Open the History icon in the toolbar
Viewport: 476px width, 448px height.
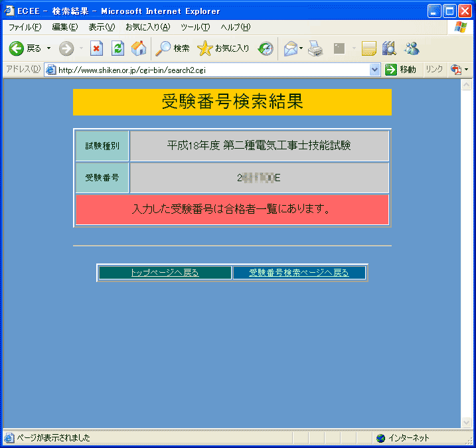coord(266,48)
